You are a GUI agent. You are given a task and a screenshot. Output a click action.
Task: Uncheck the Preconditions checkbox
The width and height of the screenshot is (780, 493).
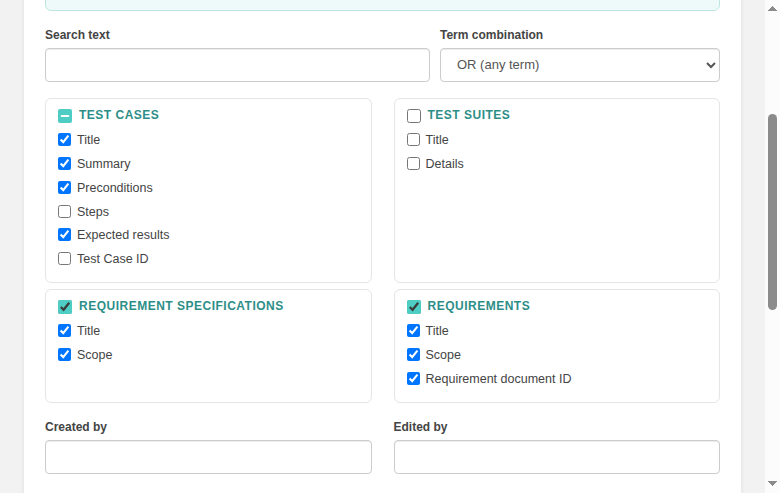tap(65, 187)
